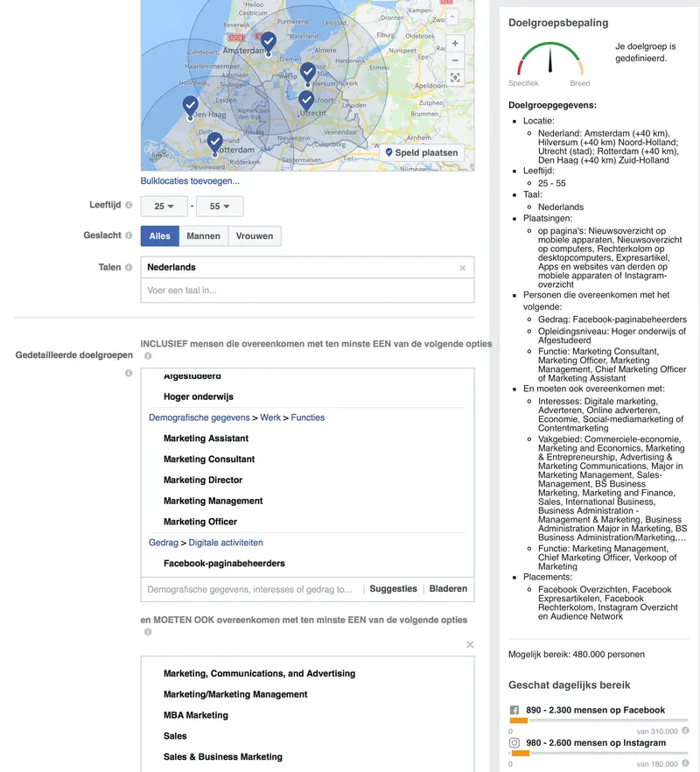Image resolution: width=700 pixels, height=772 pixels.
Task: Collapse the map with the up chevron
Action: (x=451, y=17)
